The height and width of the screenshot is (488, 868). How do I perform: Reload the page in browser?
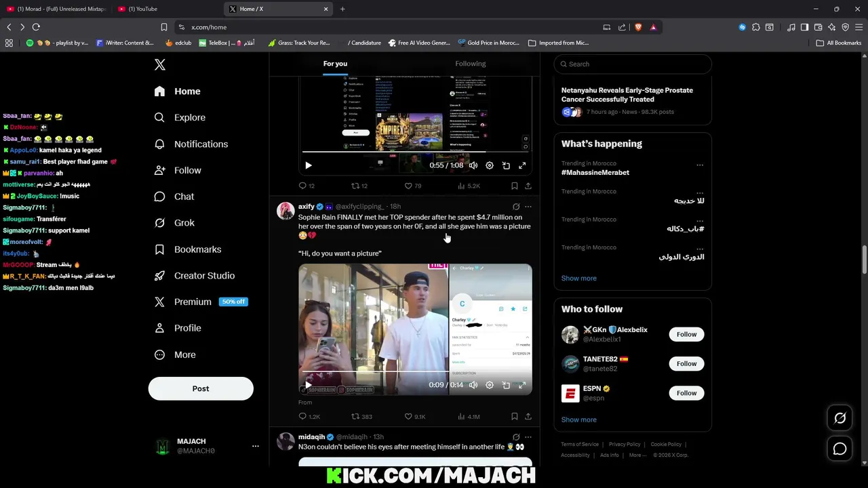click(x=36, y=27)
